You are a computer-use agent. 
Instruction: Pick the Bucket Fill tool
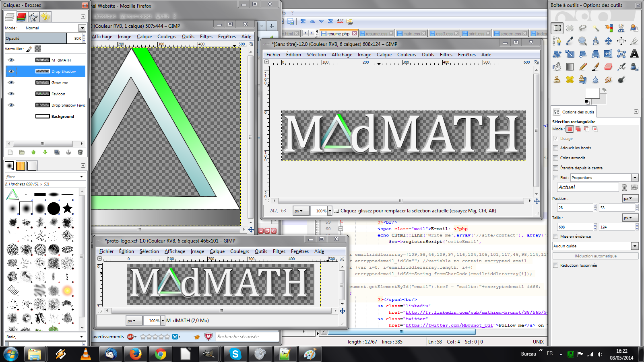tap(557, 67)
